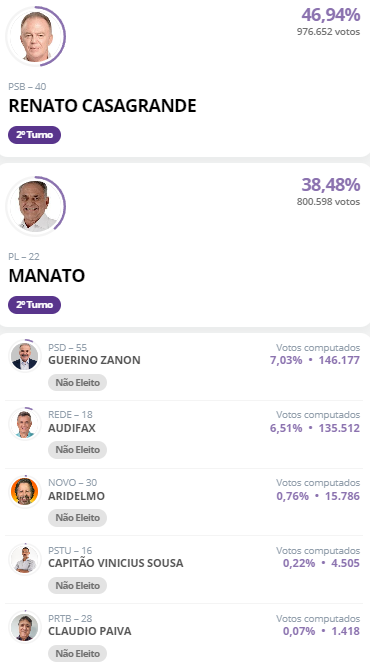Click Não Eleito badge under Aridelmo
This screenshot has height=666, width=370.
(77, 518)
